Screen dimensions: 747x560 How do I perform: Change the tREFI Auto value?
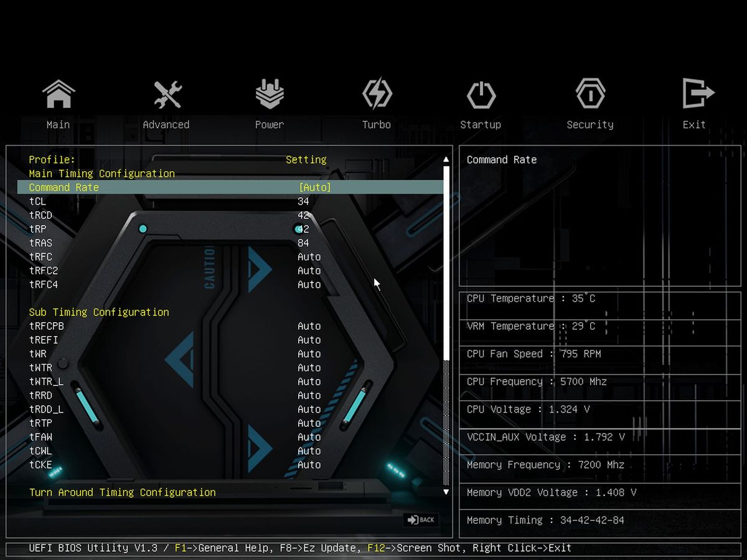pyautogui.click(x=309, y=340)
